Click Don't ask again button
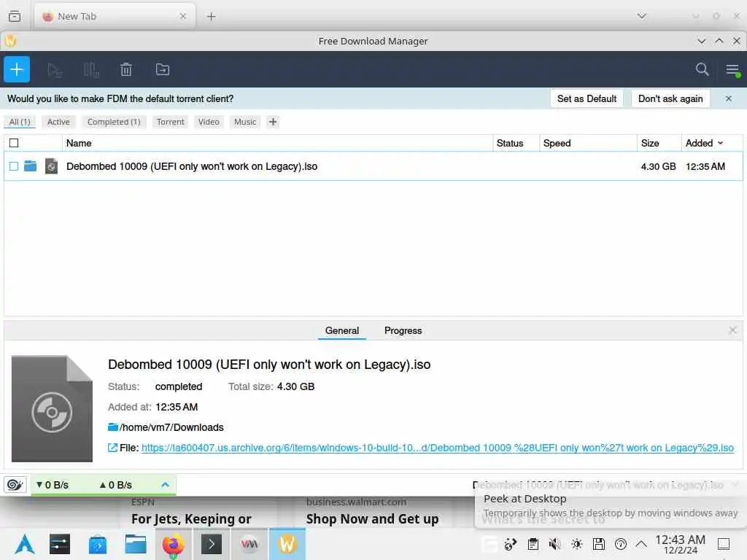 click(x=670, y=98)
